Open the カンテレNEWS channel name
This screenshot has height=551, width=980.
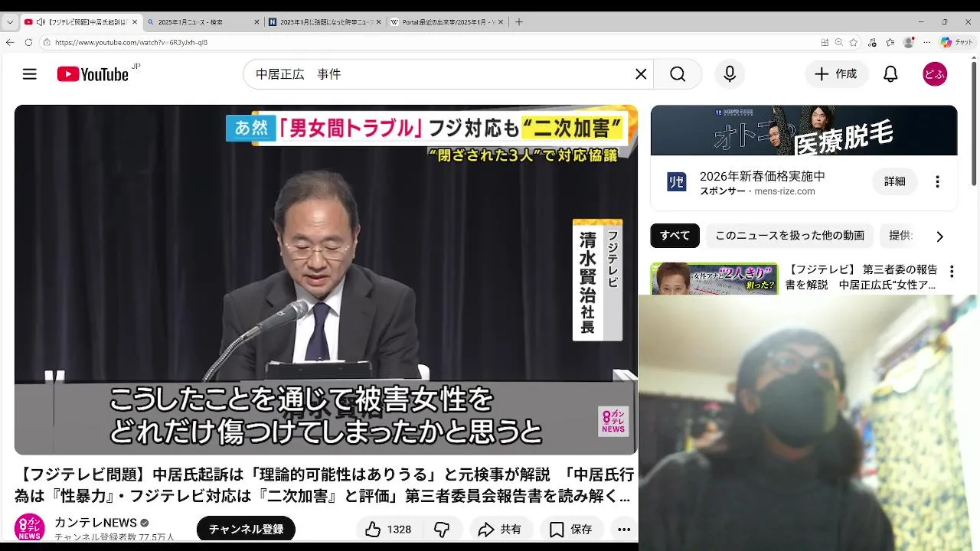coord(96,523)
